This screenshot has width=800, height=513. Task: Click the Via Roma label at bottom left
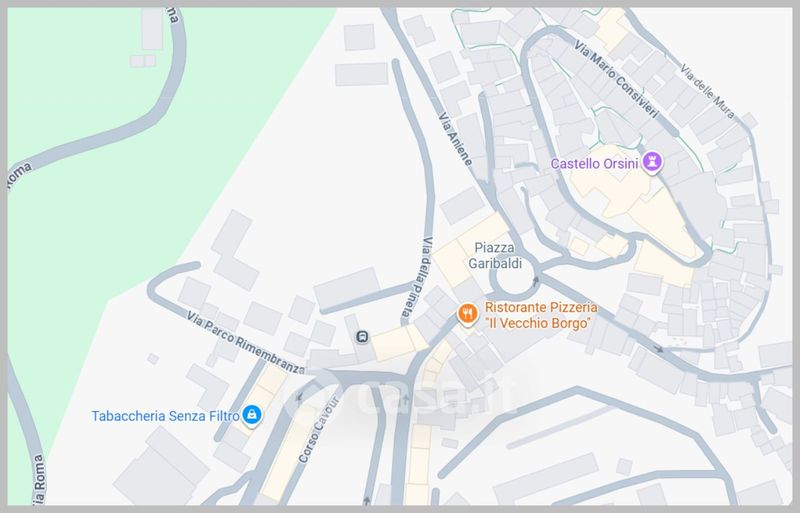click(39, 480)
